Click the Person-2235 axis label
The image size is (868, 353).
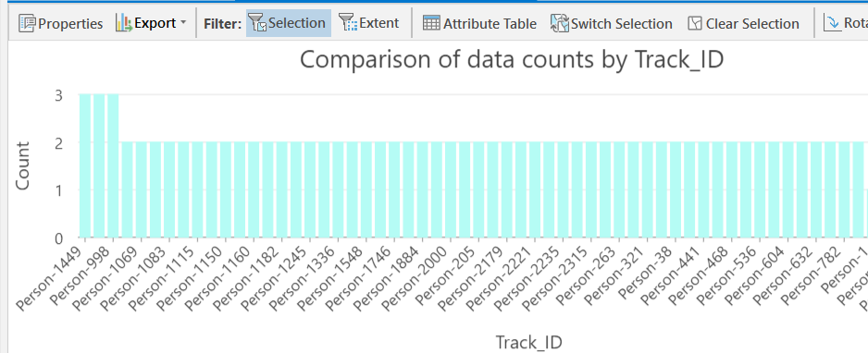pyautogui.click(x=528, y=279)
